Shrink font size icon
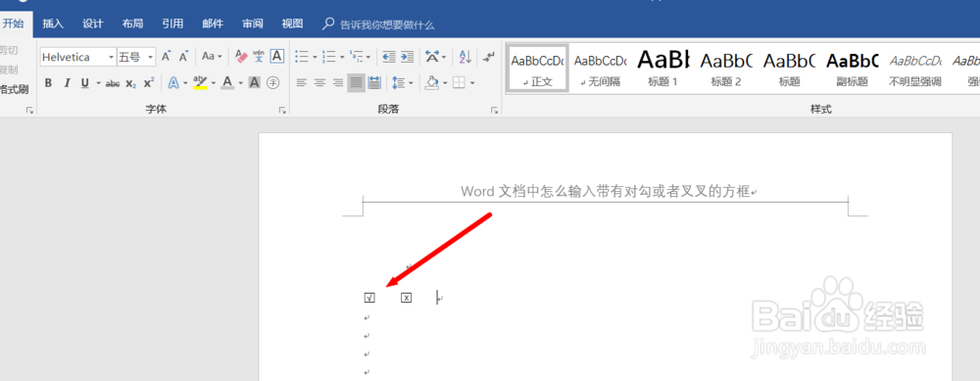 click(183, 57)
